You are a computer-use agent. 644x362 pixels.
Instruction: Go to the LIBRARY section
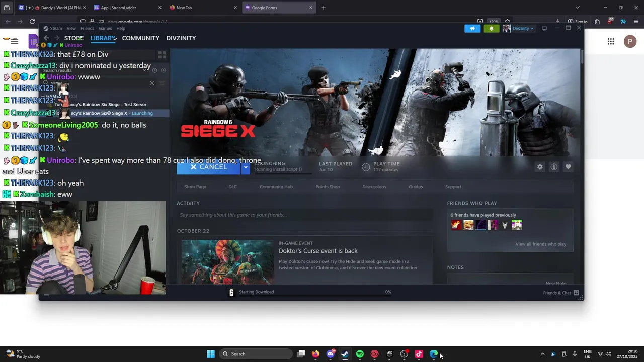click(x=103, y=38)
